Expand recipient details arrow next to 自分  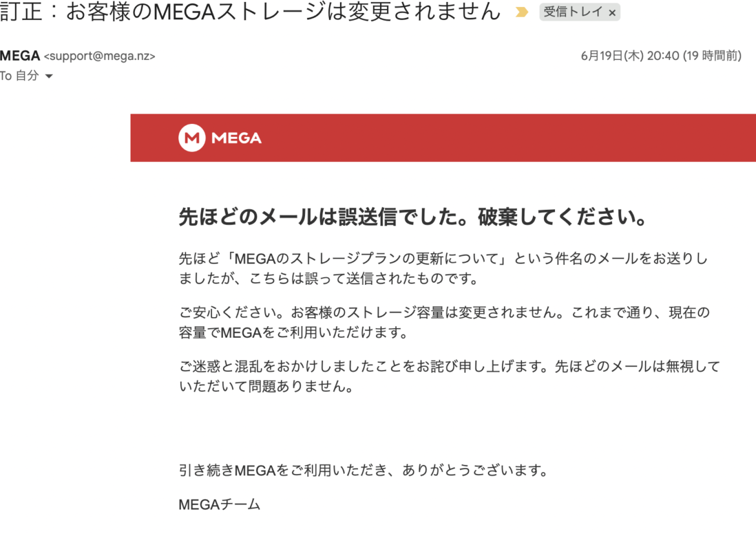pos(48,76)
